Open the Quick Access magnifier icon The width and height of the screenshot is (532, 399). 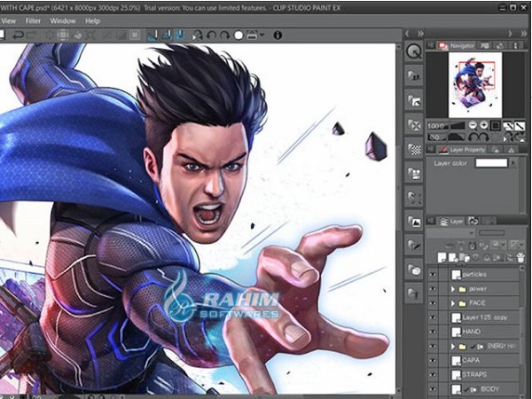pos(414,51)
